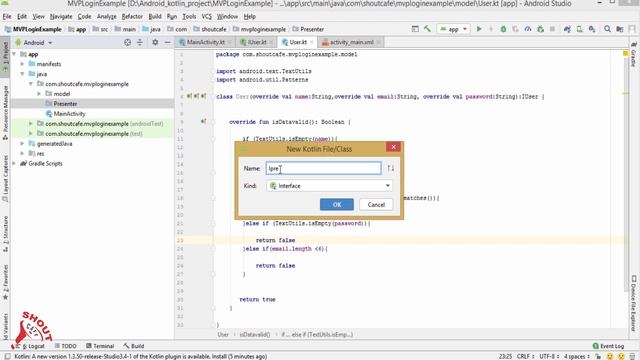Expand Gradle Scripts node
640x360 pixels.
point(14,163)
